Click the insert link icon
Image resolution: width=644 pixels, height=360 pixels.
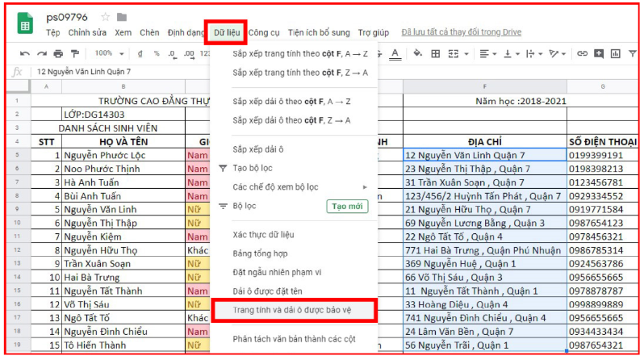(582, 54)
